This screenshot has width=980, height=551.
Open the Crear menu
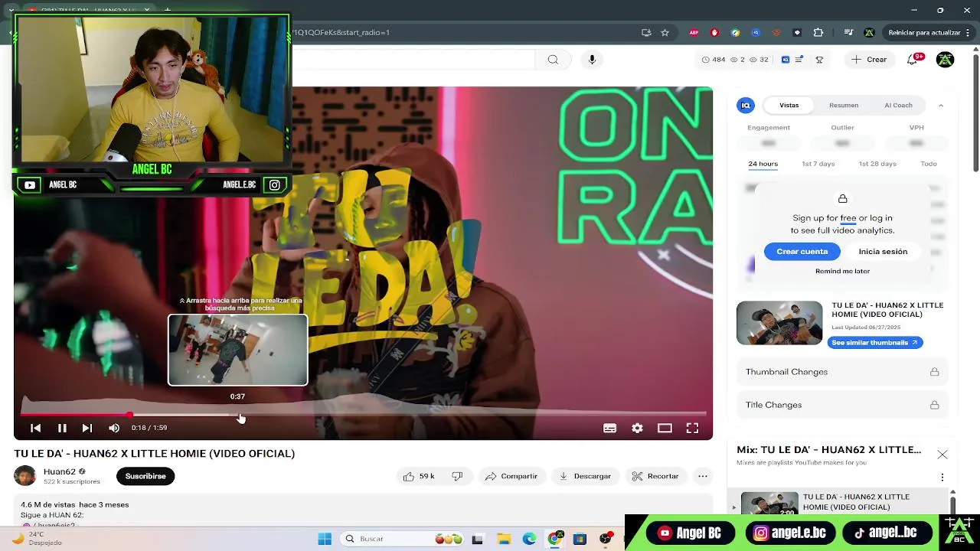coord(868,60)
